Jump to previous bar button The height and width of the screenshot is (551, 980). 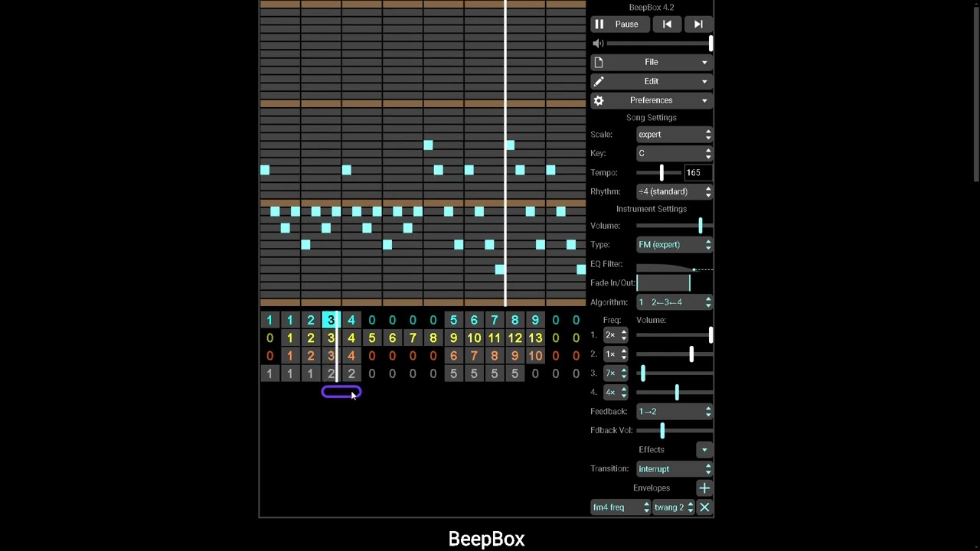(x=667, y=24)
